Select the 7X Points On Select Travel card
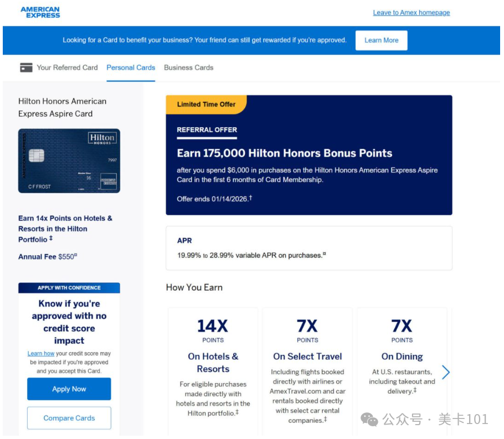The height and width of the screenshot is (439, 504). [x=307, y=371]
